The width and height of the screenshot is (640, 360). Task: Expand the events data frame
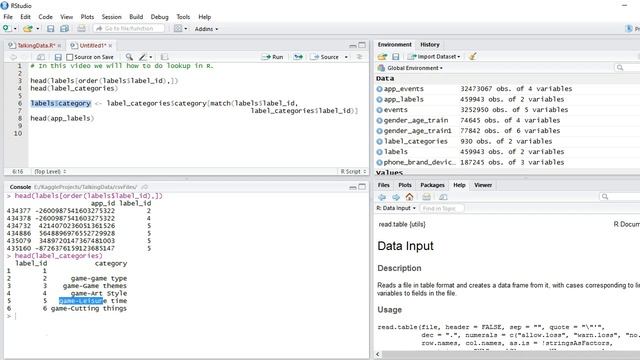[x=380, y=110]
